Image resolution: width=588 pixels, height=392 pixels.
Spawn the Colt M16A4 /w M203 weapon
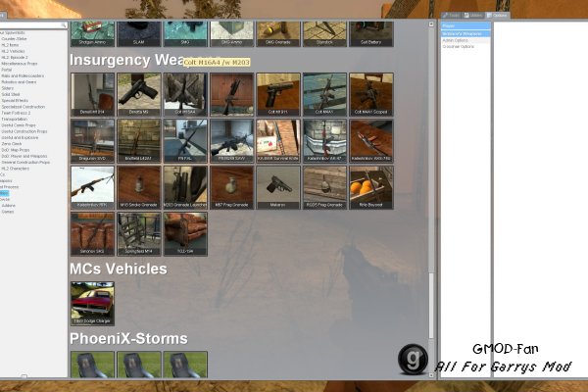[231, 94]
